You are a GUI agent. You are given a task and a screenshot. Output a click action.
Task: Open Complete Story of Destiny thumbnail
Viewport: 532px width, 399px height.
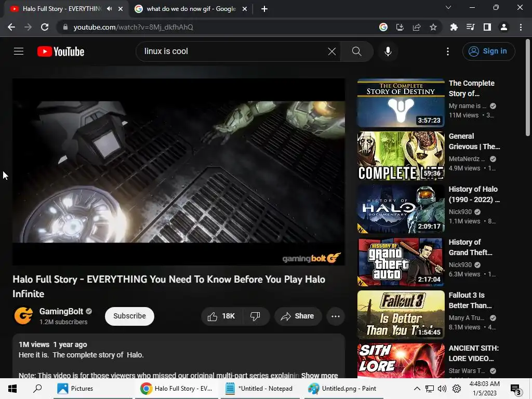coord(401,103)
